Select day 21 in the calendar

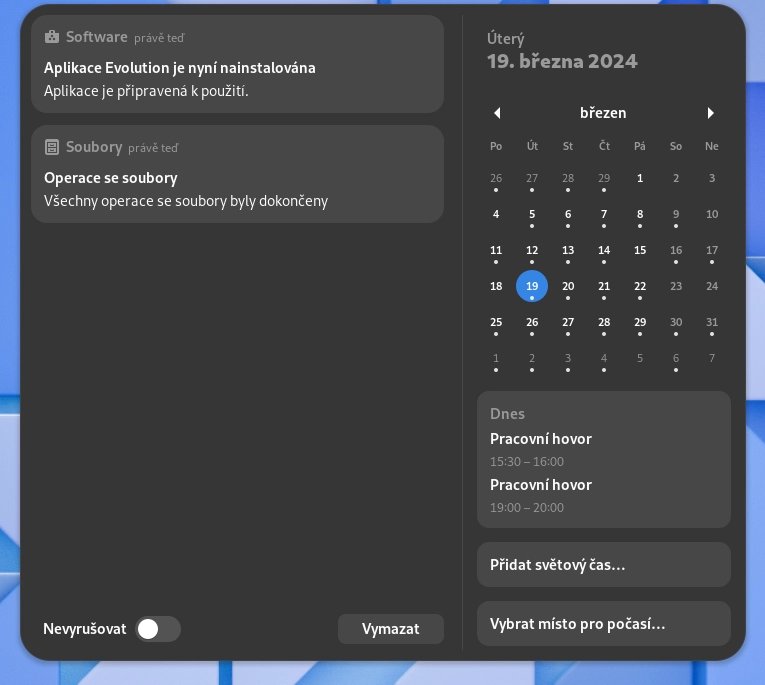[604, 286]
